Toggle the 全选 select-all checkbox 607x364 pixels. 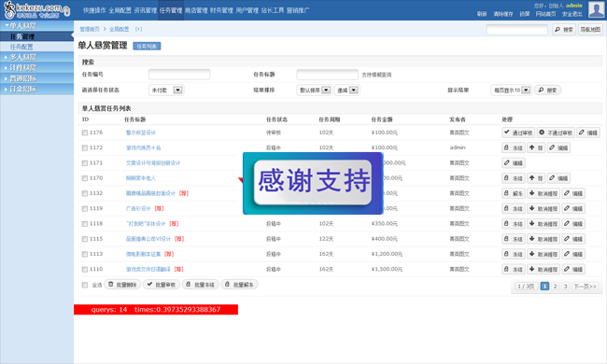click(x=85, y=285)
